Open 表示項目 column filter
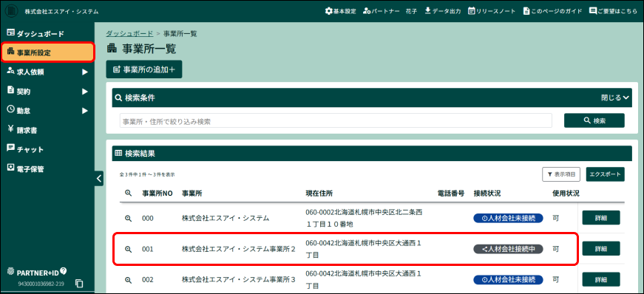Viewport: 644px width, 294px height. (561, 174)
